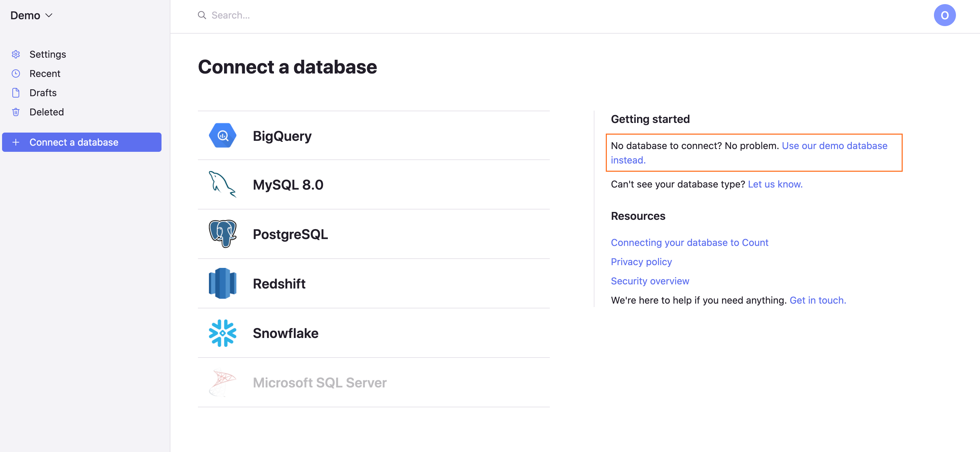Click the Snowflake logo
This screenshot has width=980, height=452.
click(223, 333)
